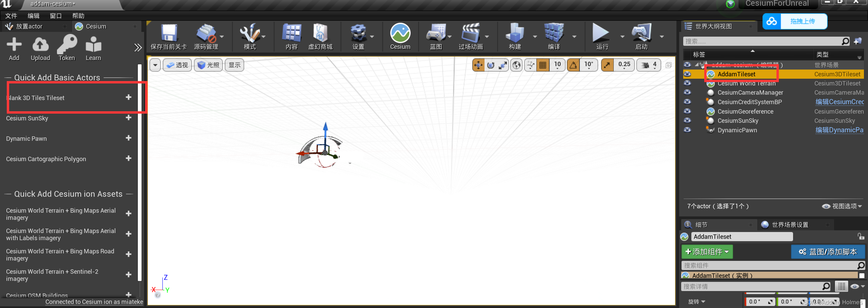Toggle rotation snapping angle icon
This screenshot has width=868, height=308.
coord(573,65)
